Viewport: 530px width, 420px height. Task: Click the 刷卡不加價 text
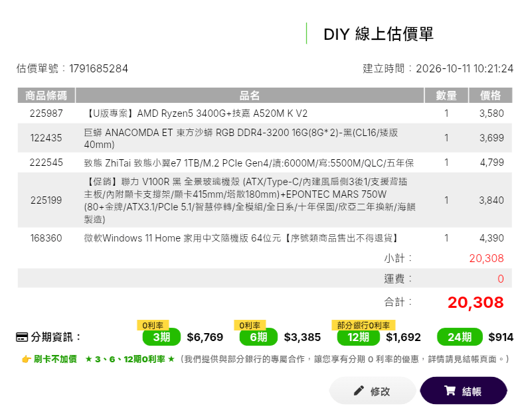(x=55, y=359)
